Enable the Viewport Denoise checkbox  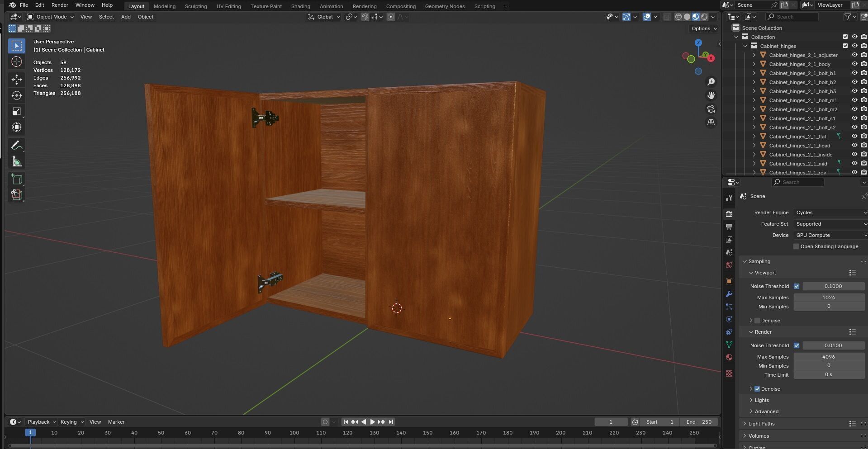pyautogui.click(x=757, y=321)
